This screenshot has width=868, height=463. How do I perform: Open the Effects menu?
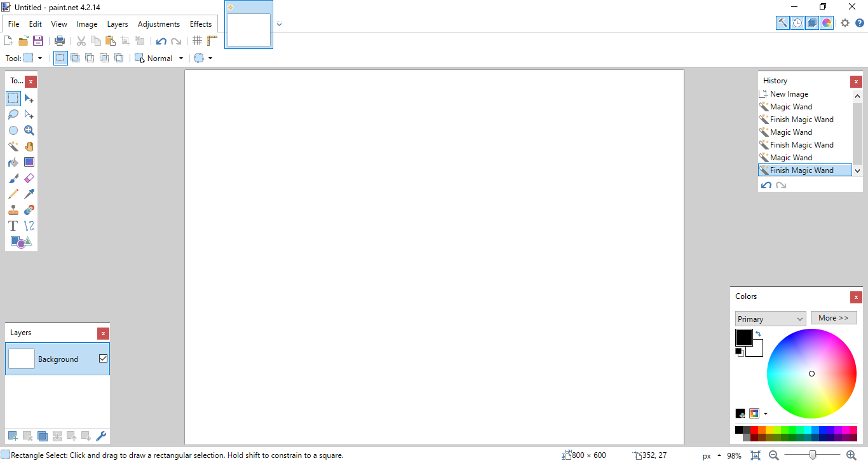201,24
